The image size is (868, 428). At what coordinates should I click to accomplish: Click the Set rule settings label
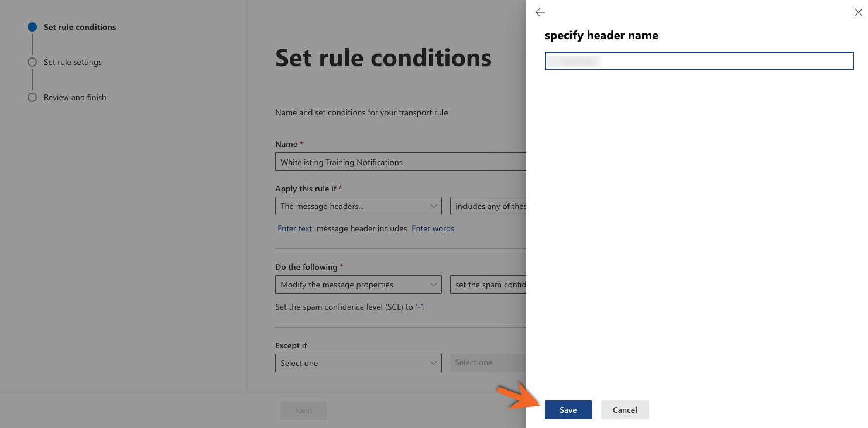(x=73, y=62)
